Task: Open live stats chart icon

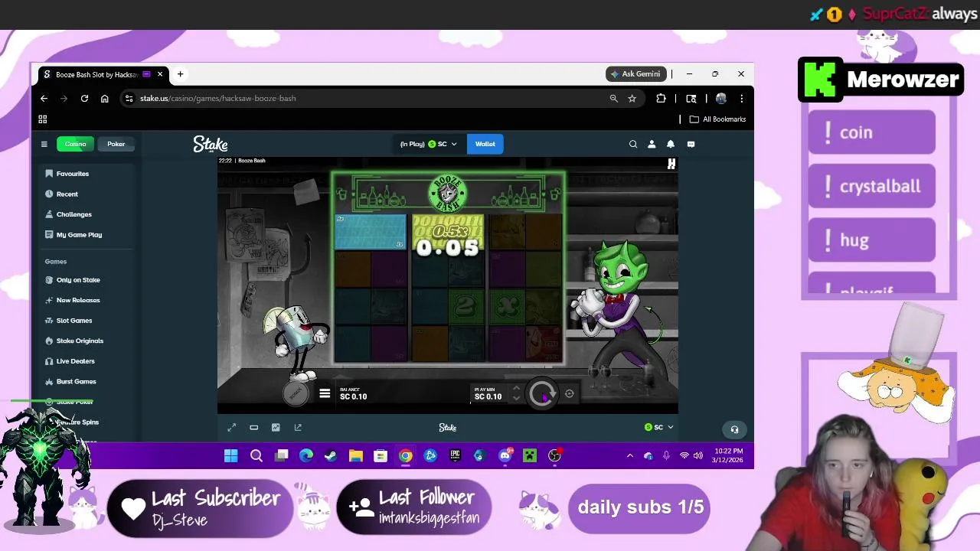Action: click(276, 427)
